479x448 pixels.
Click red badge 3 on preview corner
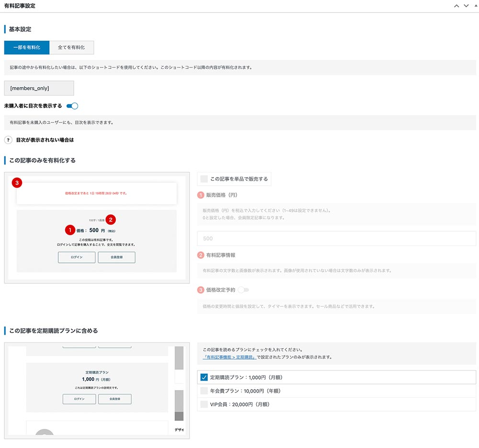click(17, 182)
